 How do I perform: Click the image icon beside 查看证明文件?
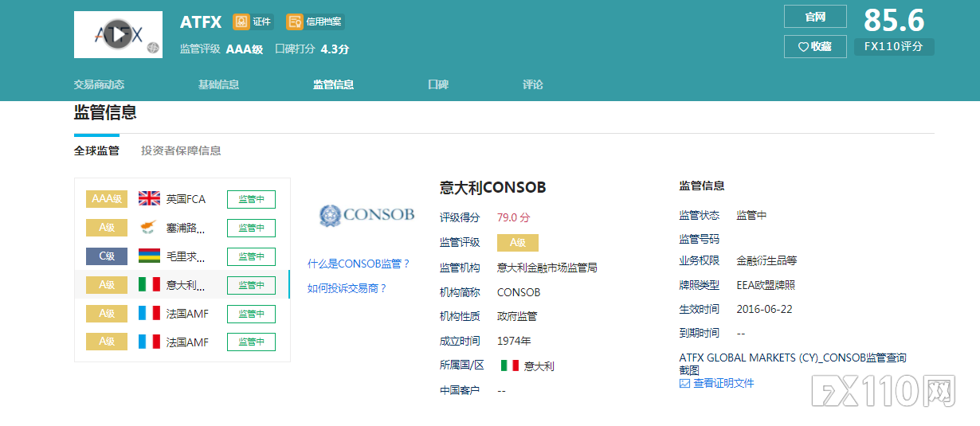[x=684, y=384]
